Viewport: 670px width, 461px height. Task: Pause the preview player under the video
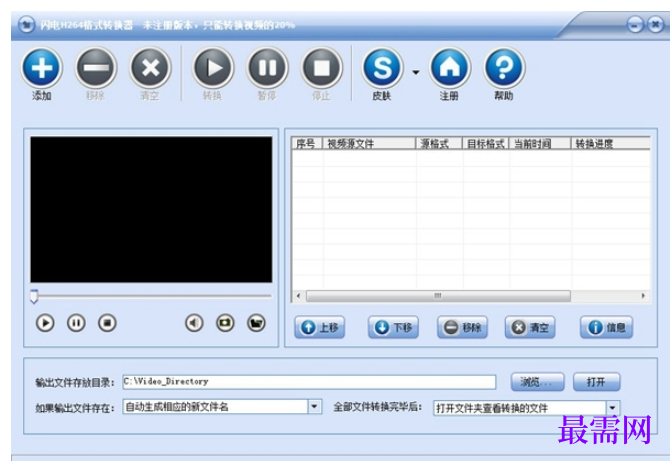tap(76, 323)
